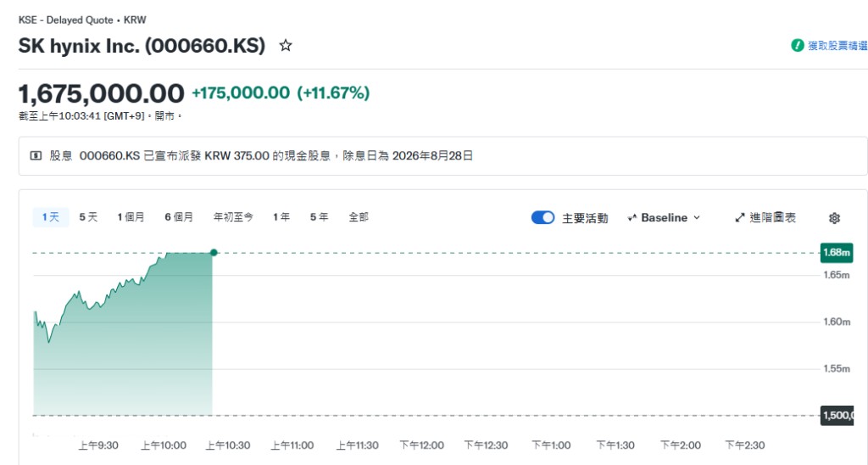Choose the 年初至今 range
The height and width of the screenshot is (465, 868).
click(234, 217)
